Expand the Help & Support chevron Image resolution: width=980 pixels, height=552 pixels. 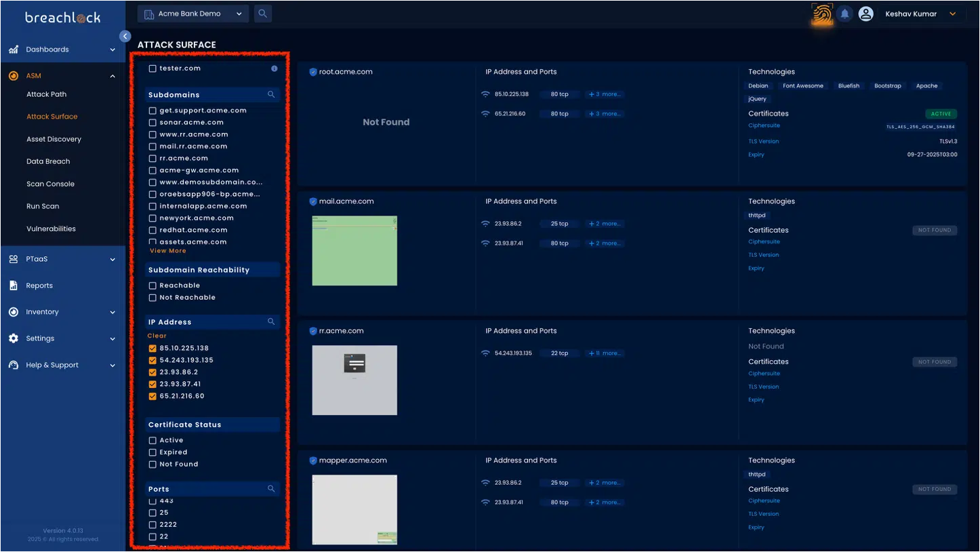[113, 365]
